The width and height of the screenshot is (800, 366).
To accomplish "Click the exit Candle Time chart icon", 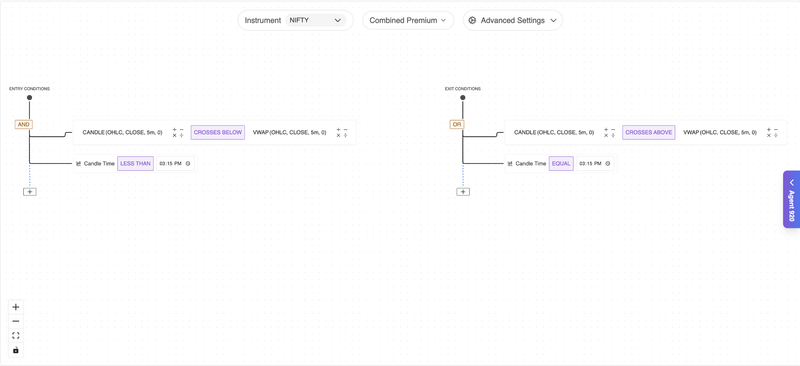I will coord(510,163).
